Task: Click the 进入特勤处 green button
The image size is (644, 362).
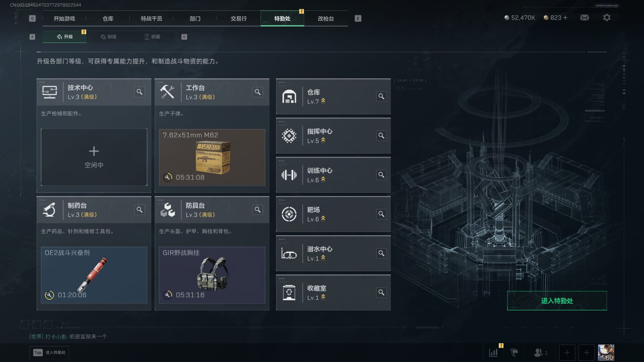Action: [x=557, y=301]
